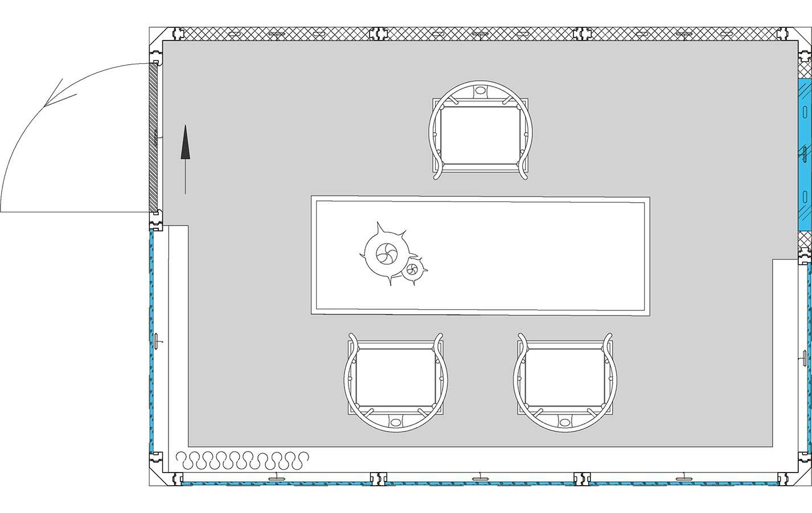Screen dimensions: 812x513
Task: Select the bottom-right chair
Action: click(x=565, y=382)
